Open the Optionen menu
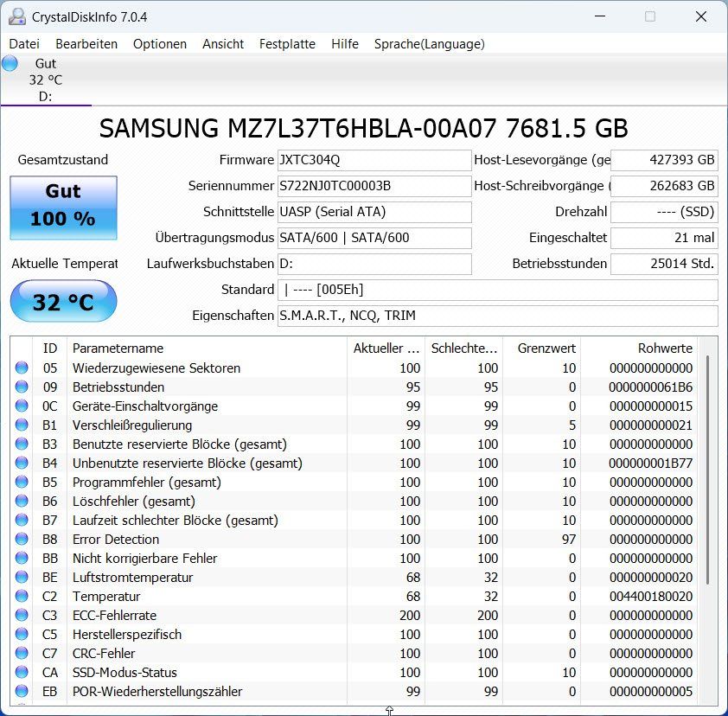Screen dimensions: 728x716 [160, 44]
